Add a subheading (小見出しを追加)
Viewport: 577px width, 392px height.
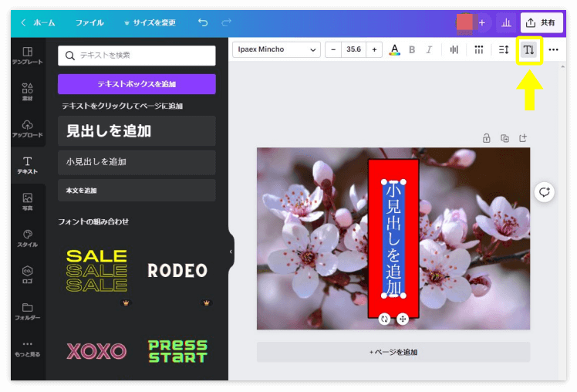pos(137,162)
